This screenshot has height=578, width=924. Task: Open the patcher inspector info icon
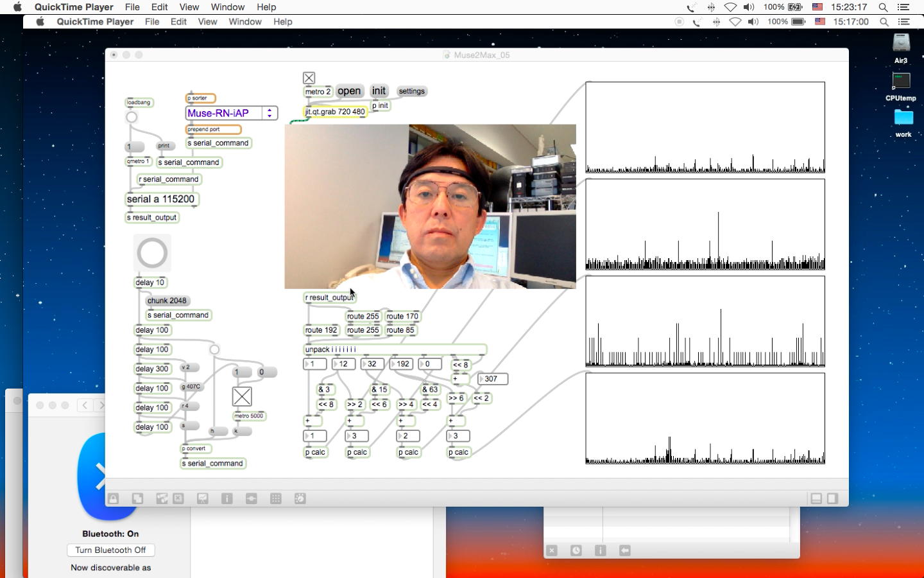[x=227, y=498]
